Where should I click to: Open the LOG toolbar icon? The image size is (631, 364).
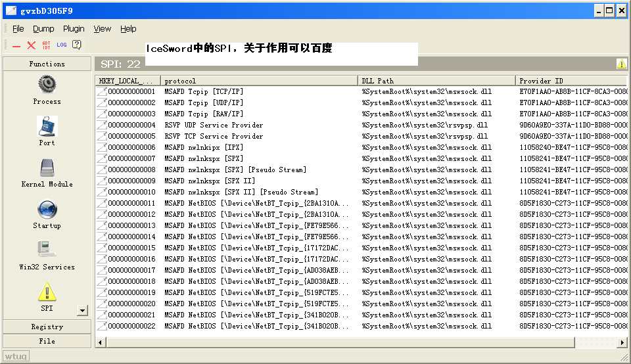(62, 45)
